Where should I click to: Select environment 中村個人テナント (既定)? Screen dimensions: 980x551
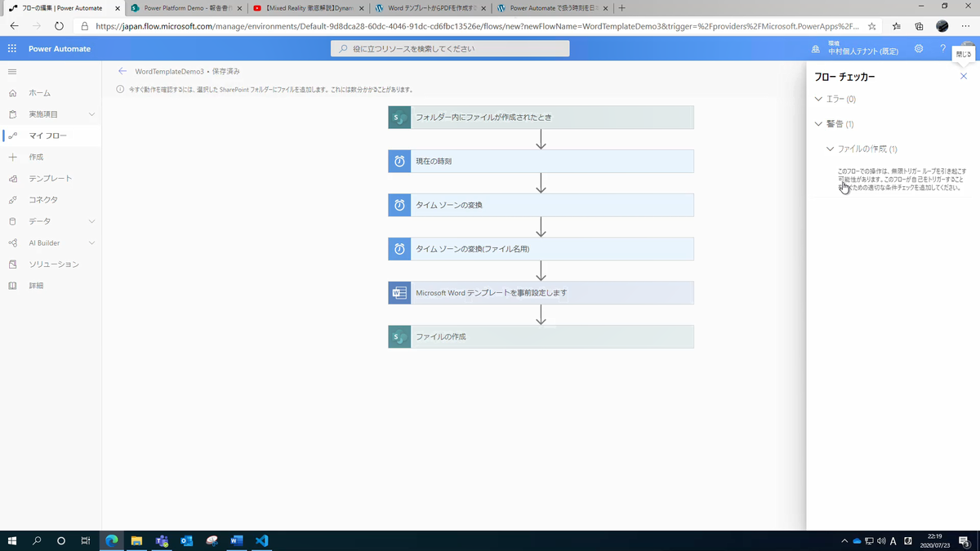(863, 51)
